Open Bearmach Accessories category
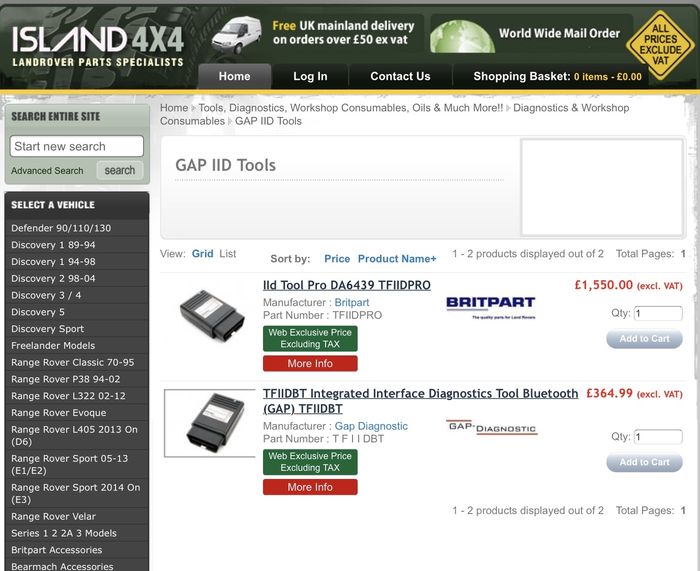Viewport: 700px width, 571px height. click(x=77, y=565)
